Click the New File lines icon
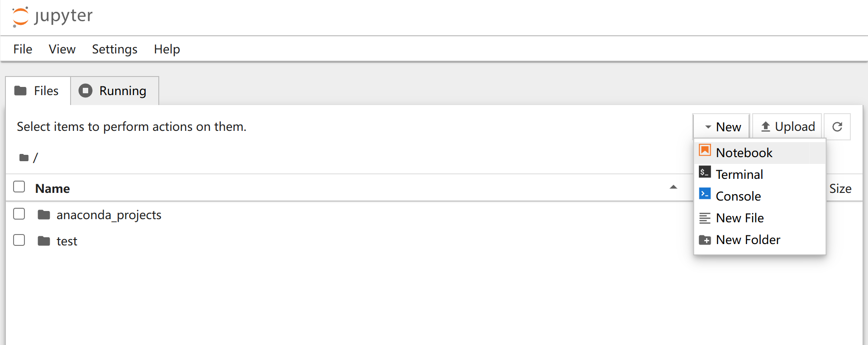The height and width of the screenshot is (345, 868). 705,218
